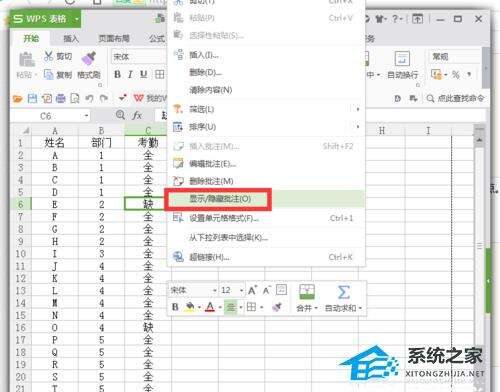Click the Merge cells icon in the mini toolbar
500x392 pixels.
306,292
